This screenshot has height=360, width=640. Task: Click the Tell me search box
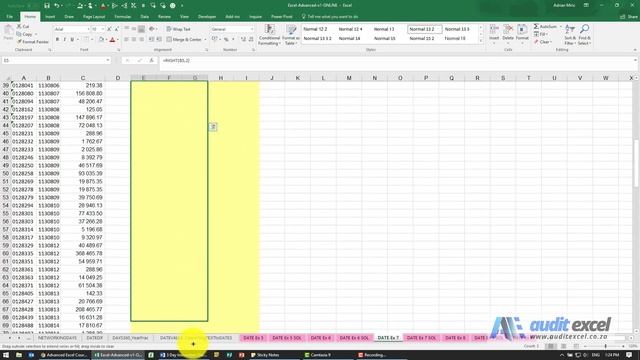pos(330,17)
